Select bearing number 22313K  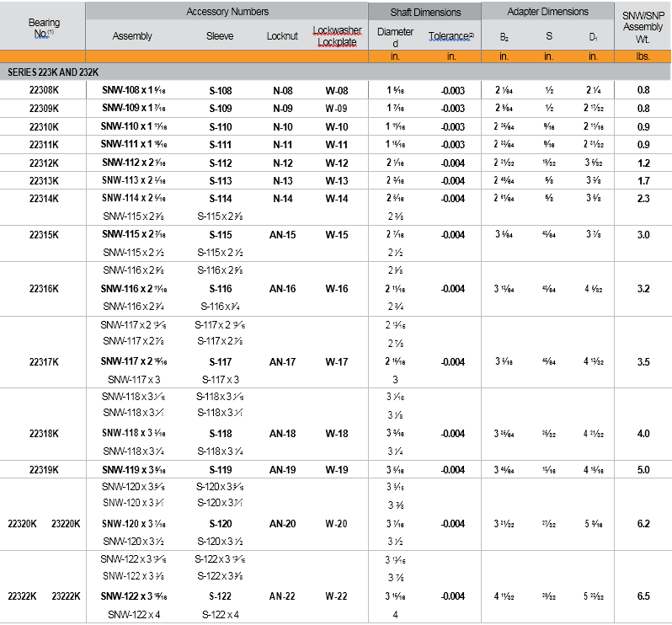(43, 180)
